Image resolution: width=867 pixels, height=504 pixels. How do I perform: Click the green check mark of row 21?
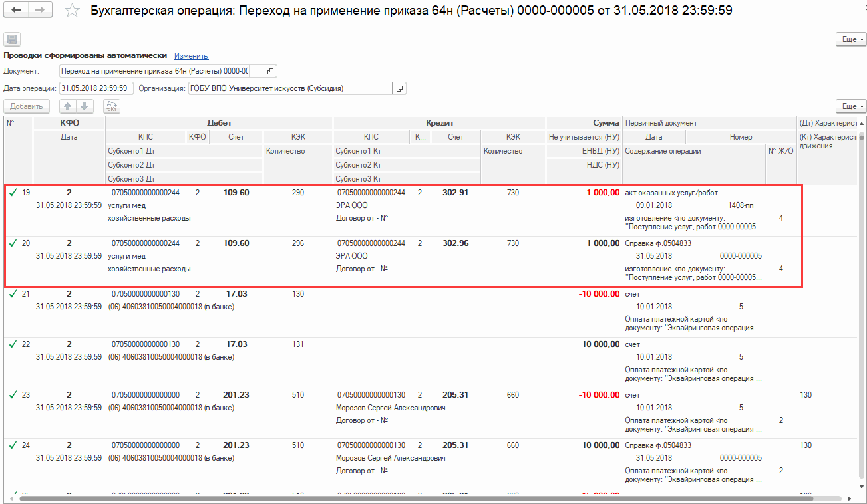(12, 294)
